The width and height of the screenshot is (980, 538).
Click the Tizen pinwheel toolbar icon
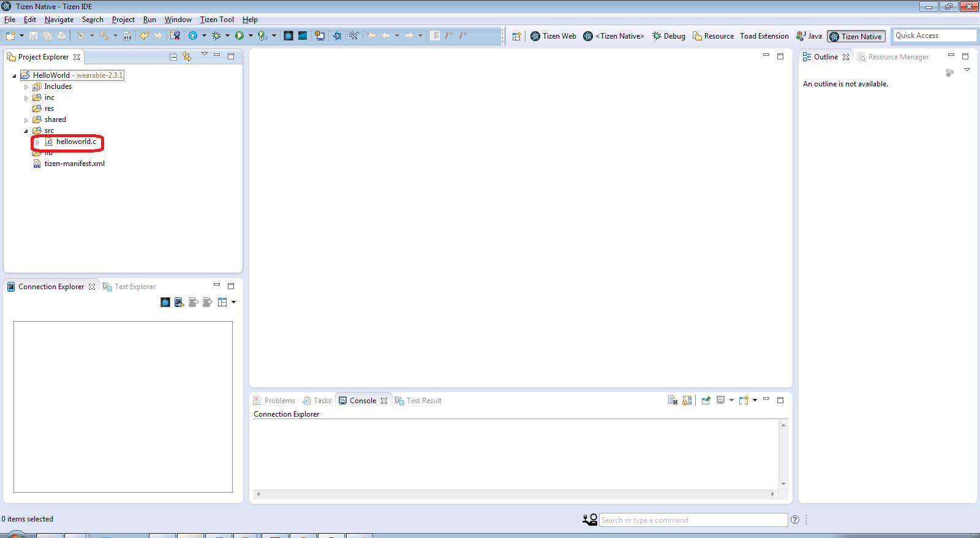(x=337, y=36)
